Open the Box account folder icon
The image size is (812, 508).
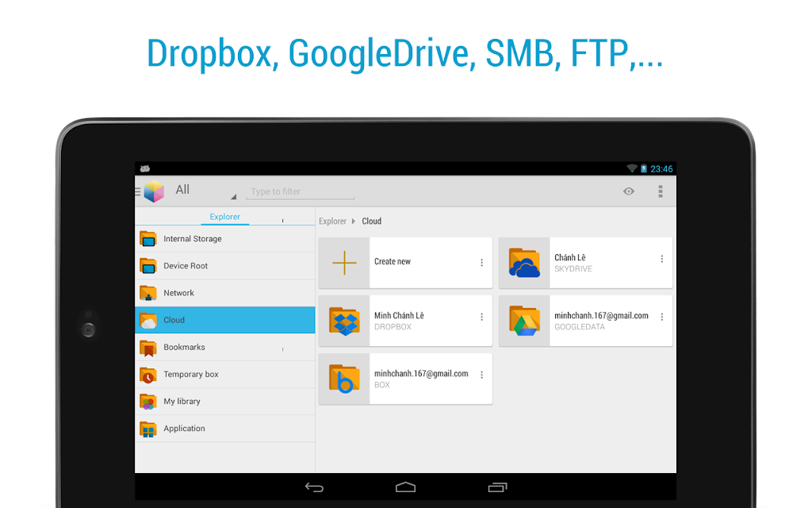344,379
